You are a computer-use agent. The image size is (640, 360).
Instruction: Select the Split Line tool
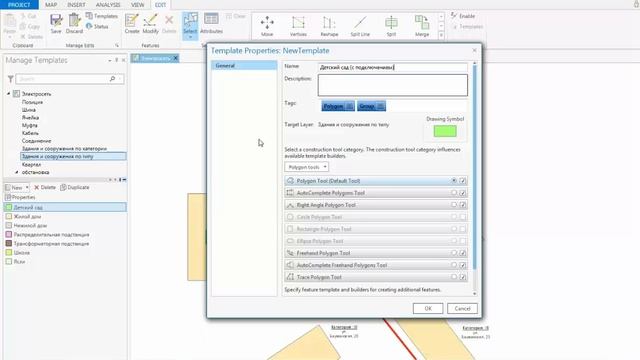[360, 25]
